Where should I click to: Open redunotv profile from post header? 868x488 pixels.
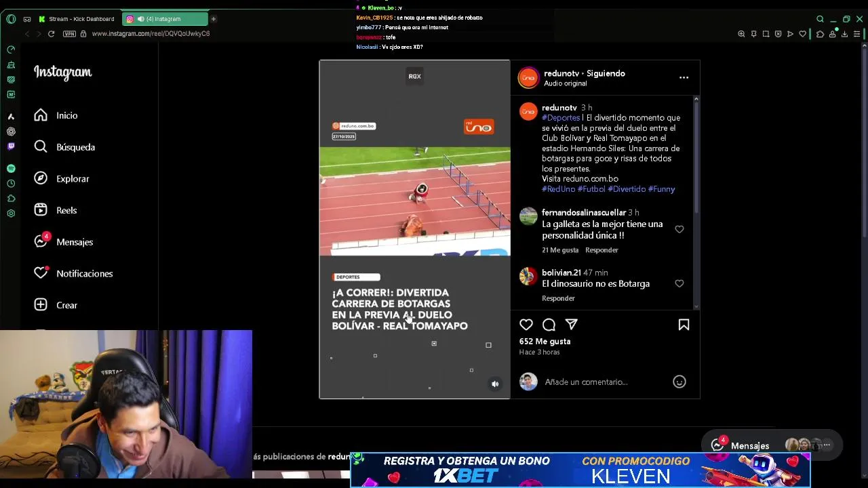click(561, 73)
